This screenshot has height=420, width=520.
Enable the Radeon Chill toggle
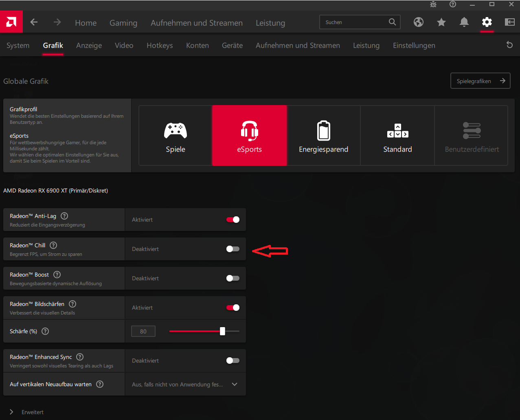[233, 249]
